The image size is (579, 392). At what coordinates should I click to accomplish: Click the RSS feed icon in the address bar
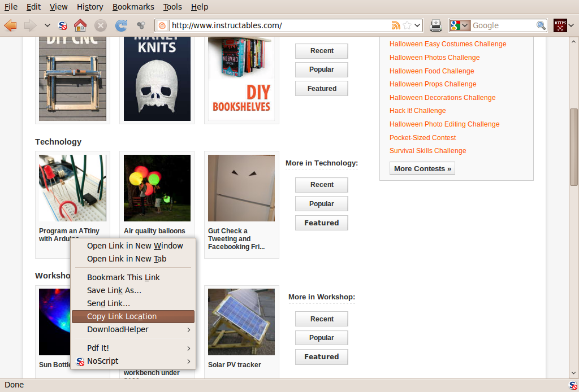click(396, 25)
